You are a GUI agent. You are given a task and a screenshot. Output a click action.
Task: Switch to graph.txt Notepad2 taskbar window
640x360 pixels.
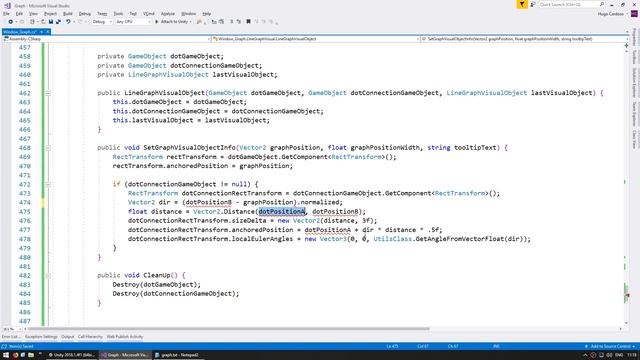[177, 355]
